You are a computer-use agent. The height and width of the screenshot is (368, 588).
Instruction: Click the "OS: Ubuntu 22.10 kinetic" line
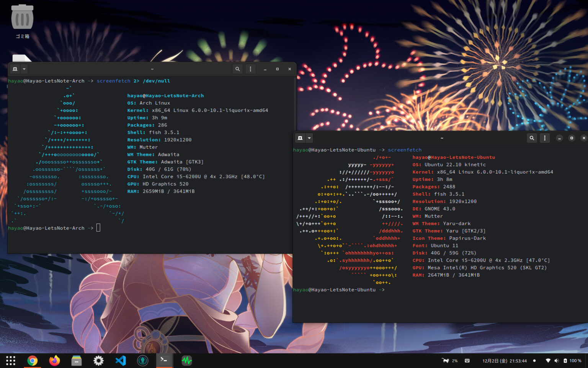449,165
